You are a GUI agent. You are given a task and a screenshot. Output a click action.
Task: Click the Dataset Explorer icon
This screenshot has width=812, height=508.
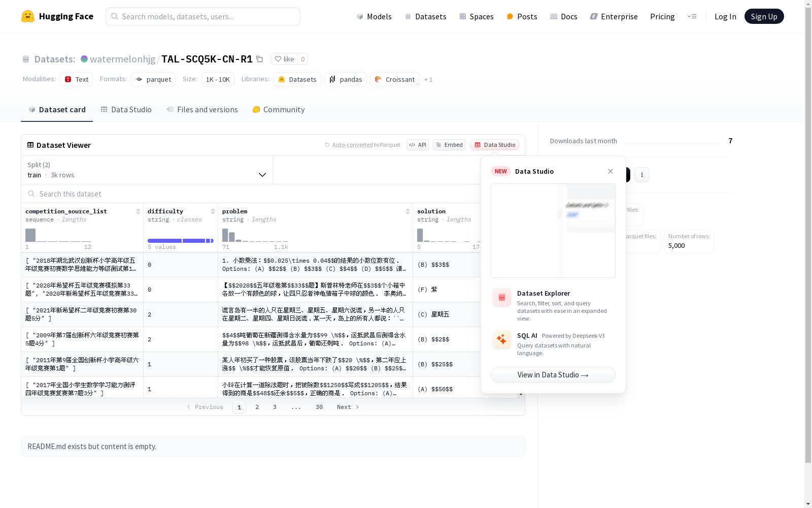point(502,298)
